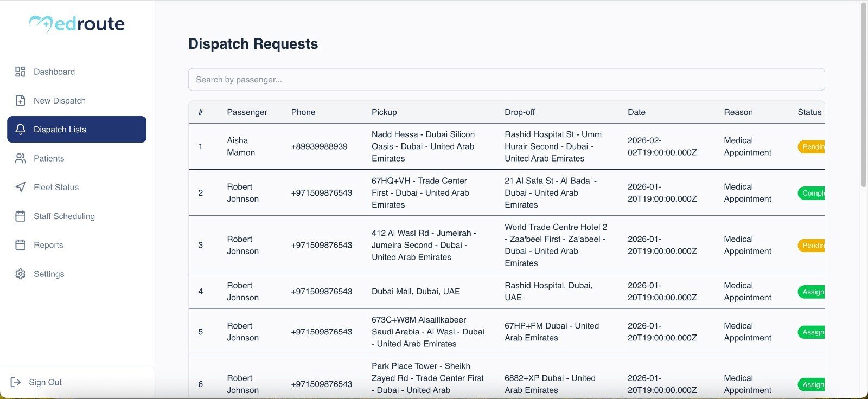Screen dimensions: 868x399
Task: Select Dispatch Lists in sidebar
Action: click(x=76, y=129)
